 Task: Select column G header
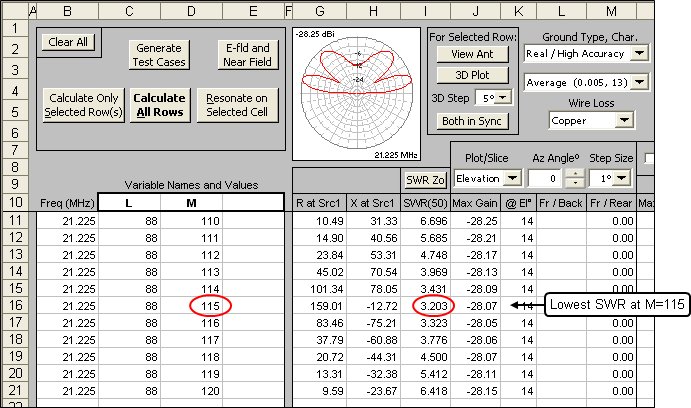tap(320, 11)
